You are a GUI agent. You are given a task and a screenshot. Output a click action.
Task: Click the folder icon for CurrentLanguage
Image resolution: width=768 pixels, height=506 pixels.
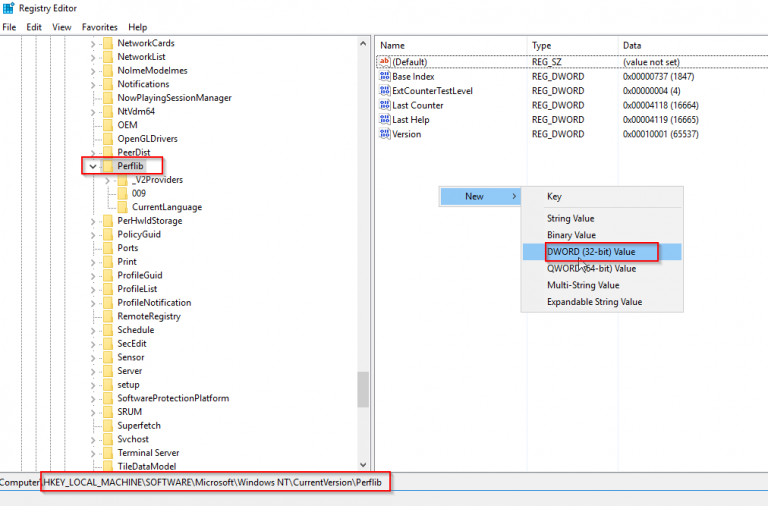(122, 207)
